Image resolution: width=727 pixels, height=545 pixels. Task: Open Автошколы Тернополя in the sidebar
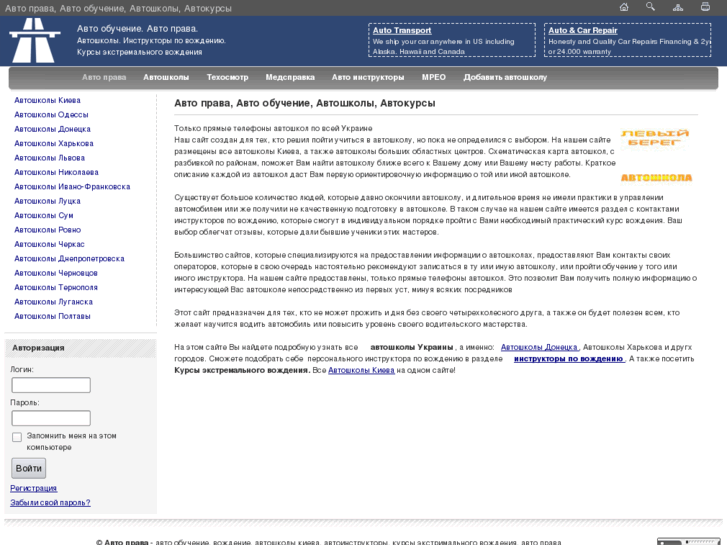pyautogui.click(x=56, y=287)
